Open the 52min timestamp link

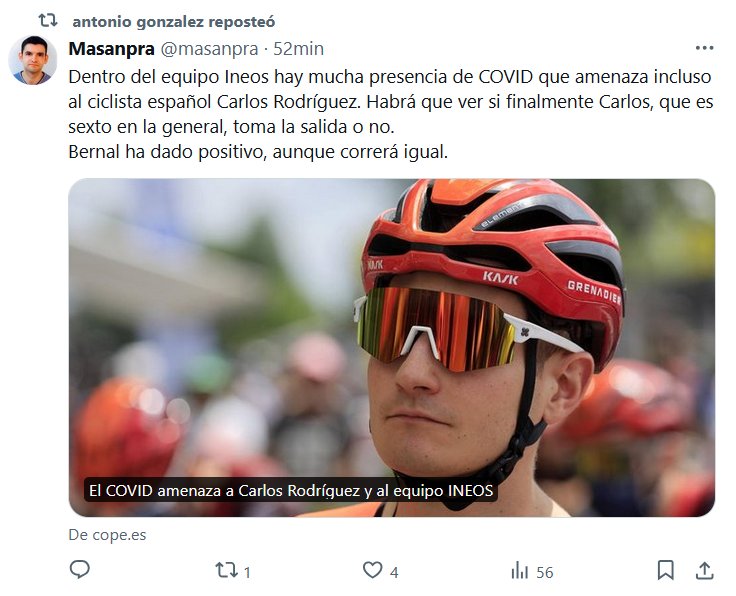click(x=299, y=49)
